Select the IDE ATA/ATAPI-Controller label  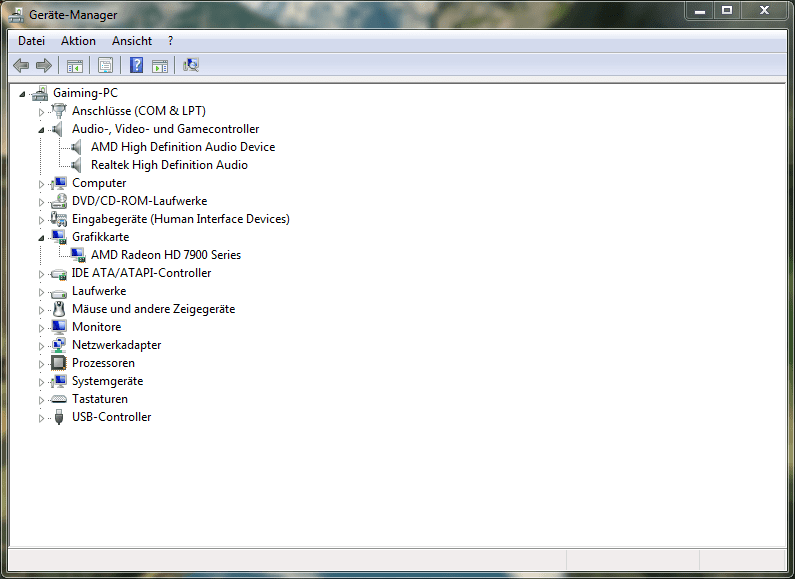click(x=141, y=273)
